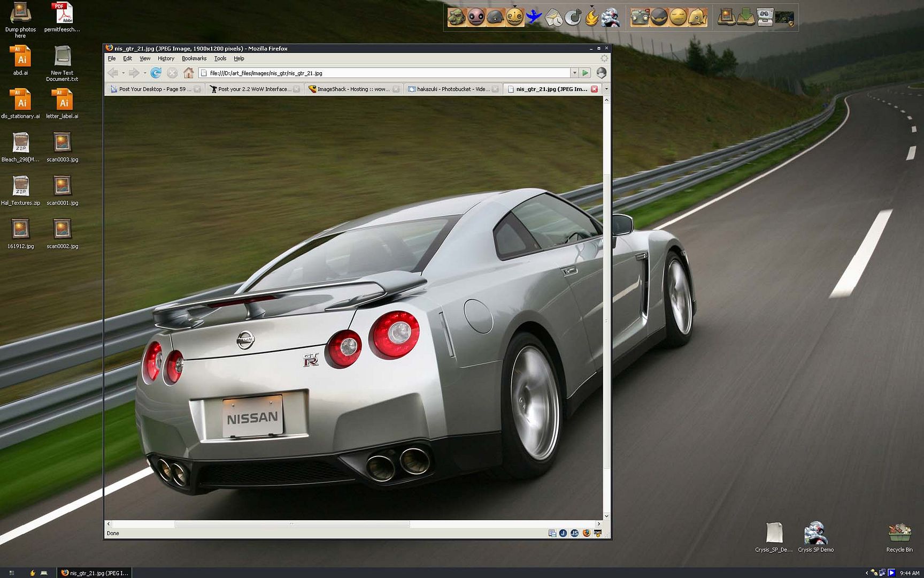Click the horizontal scrollbar thumb in Firefox
This screenshot has width=924, height=578.
pyautogui.click(x=292, y=524)
